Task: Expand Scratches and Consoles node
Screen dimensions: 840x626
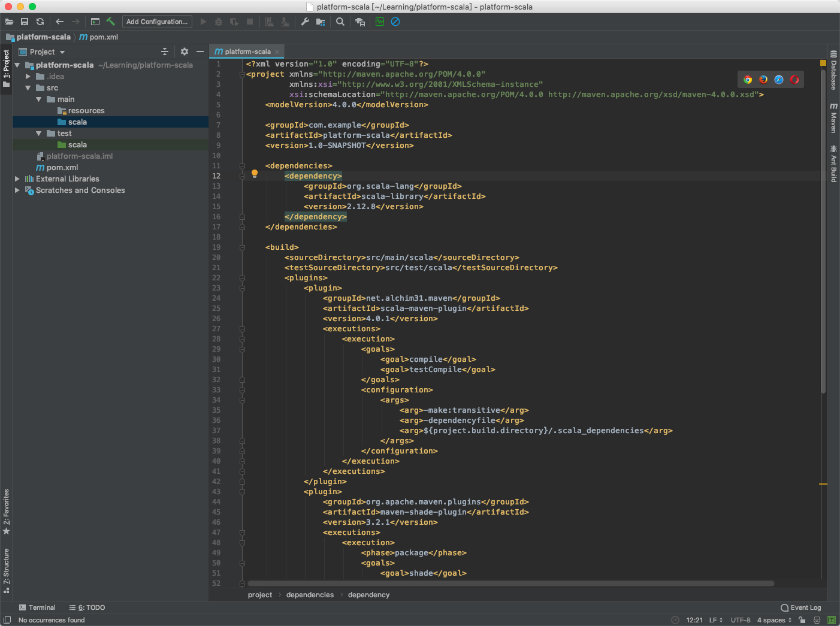Action: point(17,190)
